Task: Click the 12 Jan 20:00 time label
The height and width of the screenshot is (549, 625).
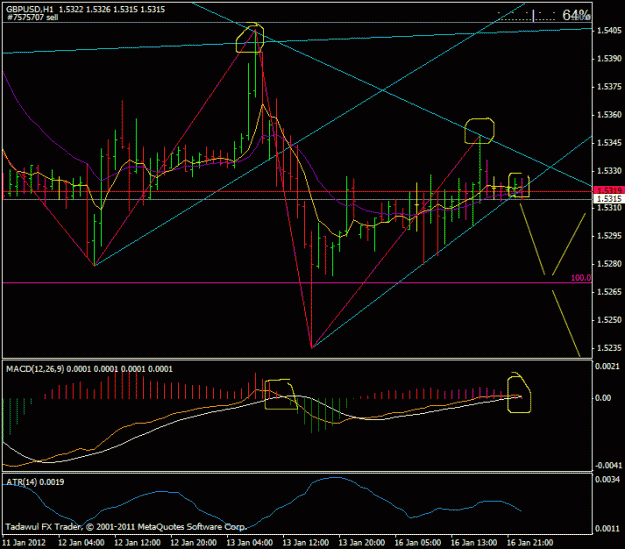Action: (x=194, y=543)
